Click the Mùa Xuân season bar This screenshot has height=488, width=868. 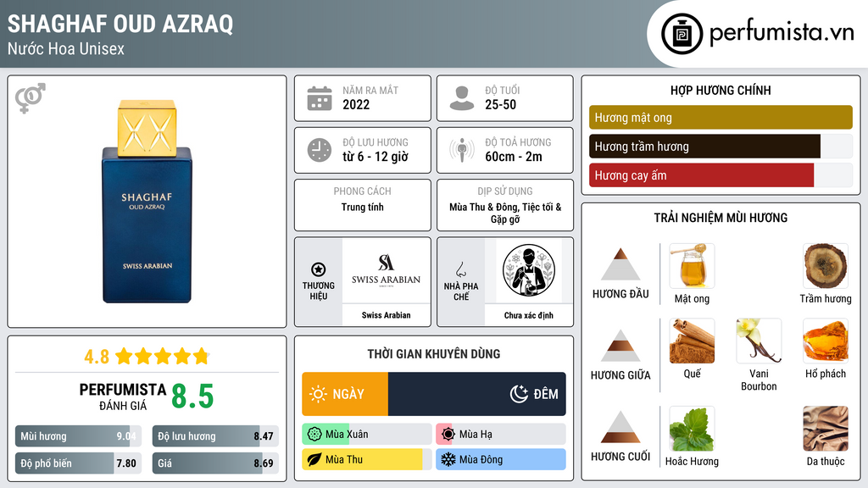(366, 435)
